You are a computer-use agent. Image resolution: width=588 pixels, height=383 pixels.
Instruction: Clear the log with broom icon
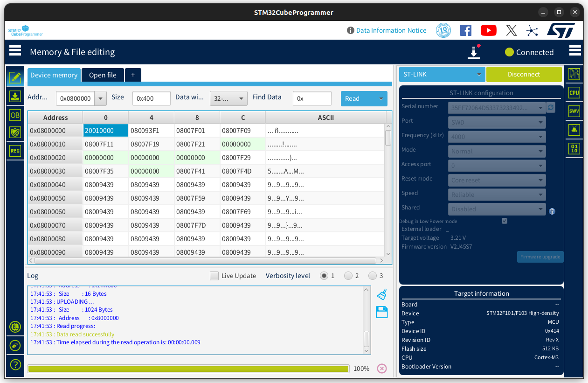(x=382, y=294)
